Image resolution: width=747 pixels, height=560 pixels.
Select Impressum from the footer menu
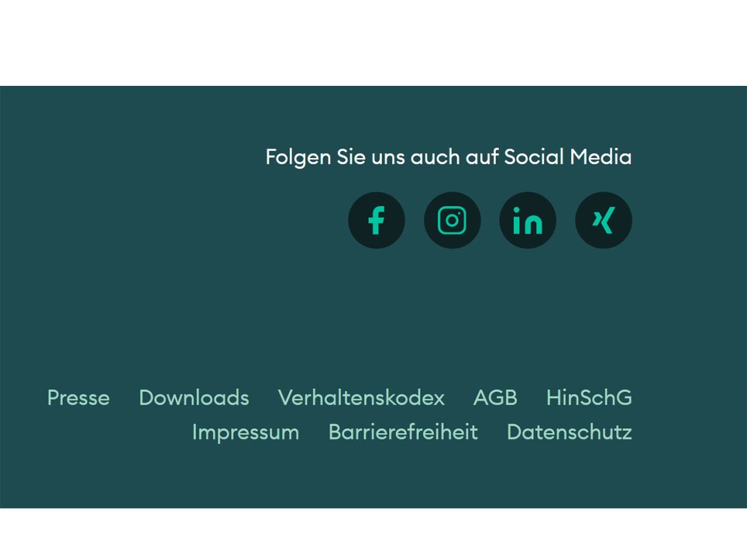(x=246, y=432)
